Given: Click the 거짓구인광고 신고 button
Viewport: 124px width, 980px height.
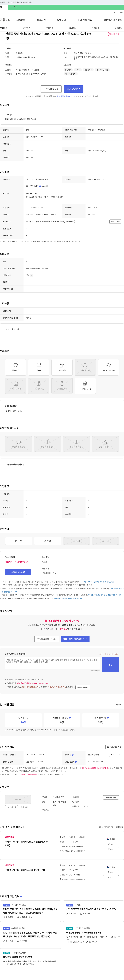Looking at the screenshot, I should coord(114,747).
